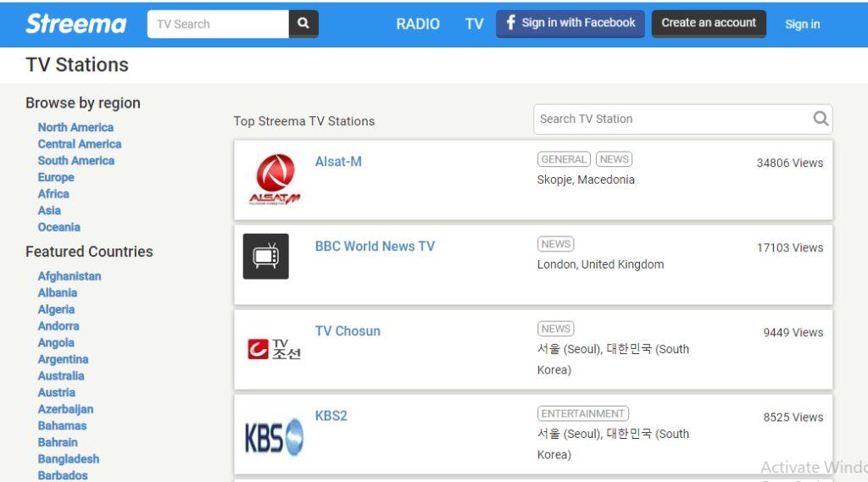The height and width of the screenshot is (482, 868).
Task: Select Barbados in Featured Countries
Action: [x=63, y=475]
